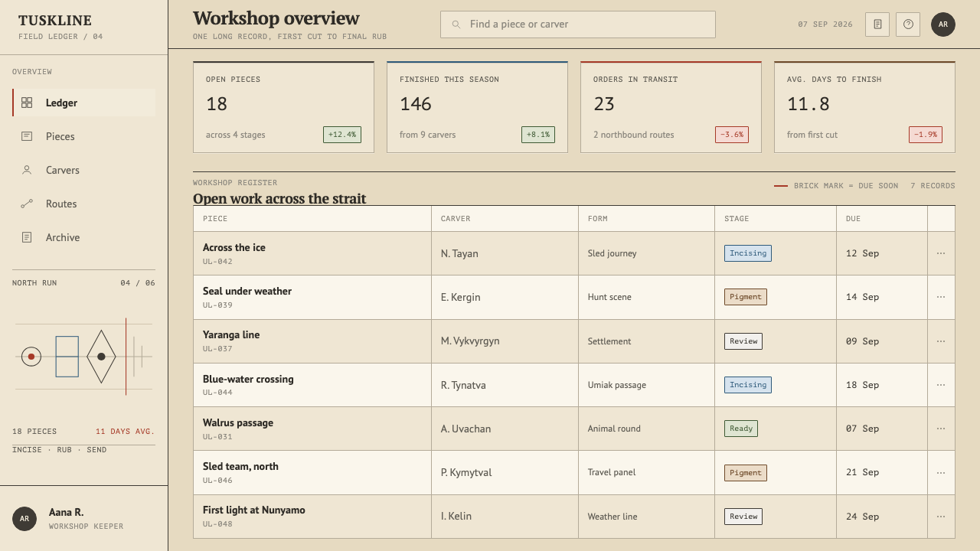Open the AR profile avatar top right

[943, 24]
